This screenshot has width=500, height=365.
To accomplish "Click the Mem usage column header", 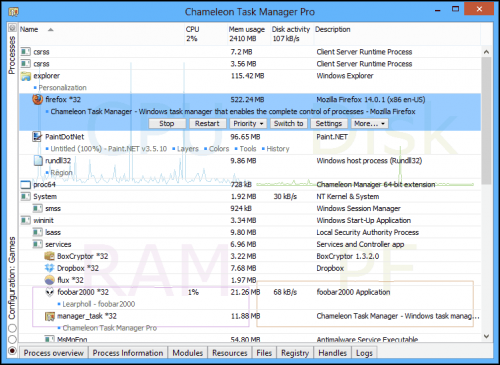I will (x=248, y=34).
